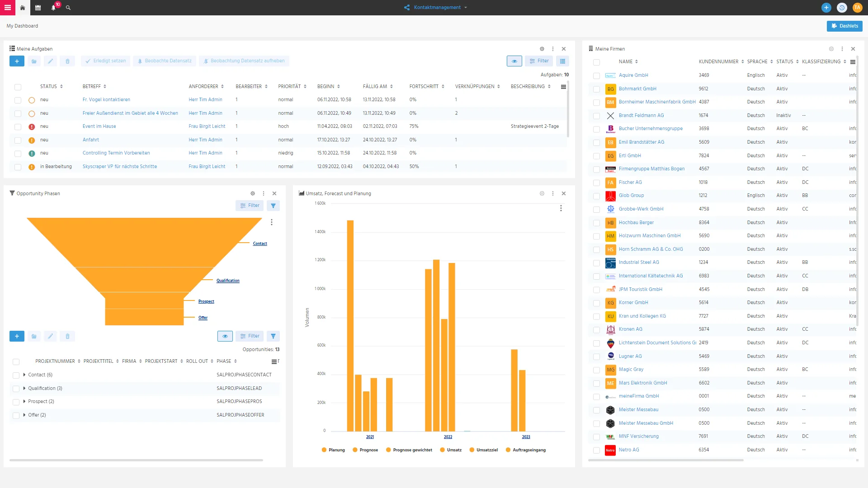The image size is (868, 488).
Task: Click the search magnifier icon
Action: click(68, 8)
